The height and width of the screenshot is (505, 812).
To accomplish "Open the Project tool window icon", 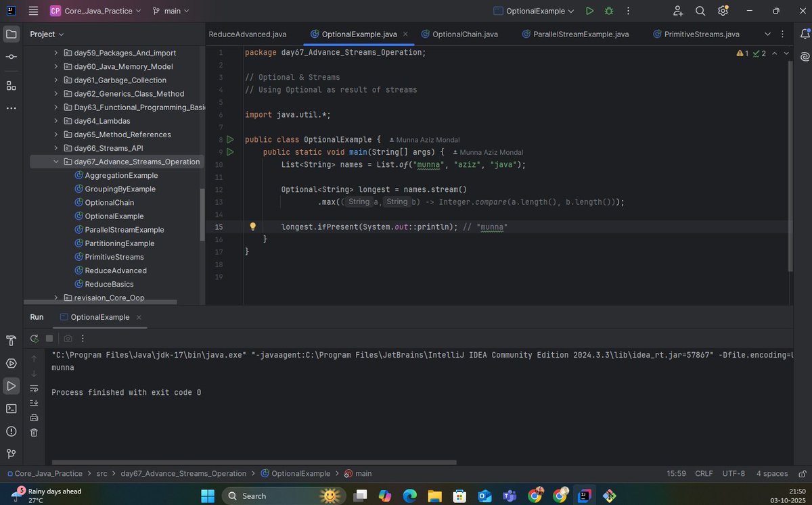I will pos(11,34).
